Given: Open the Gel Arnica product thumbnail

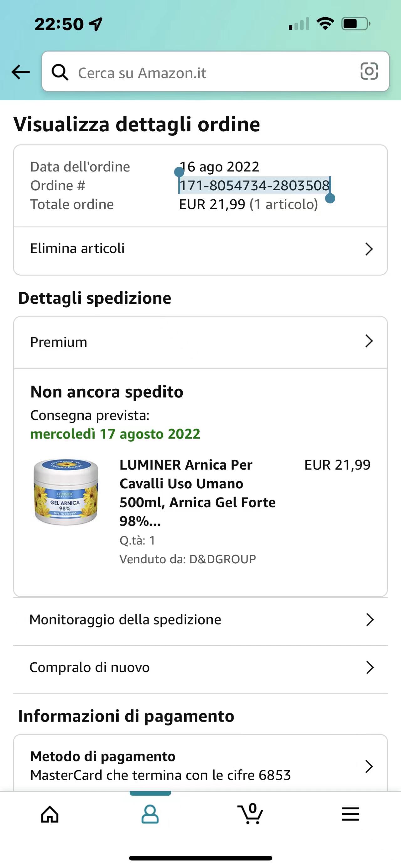Looking at the screenshot, I should (x=66, y=492).
